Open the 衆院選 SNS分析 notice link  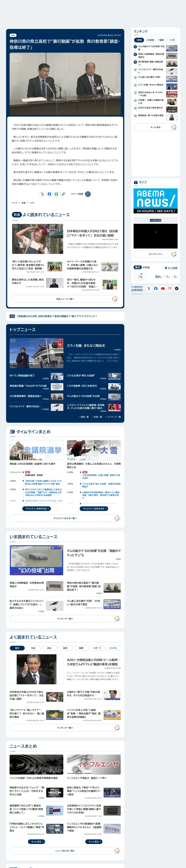point(57,316)
